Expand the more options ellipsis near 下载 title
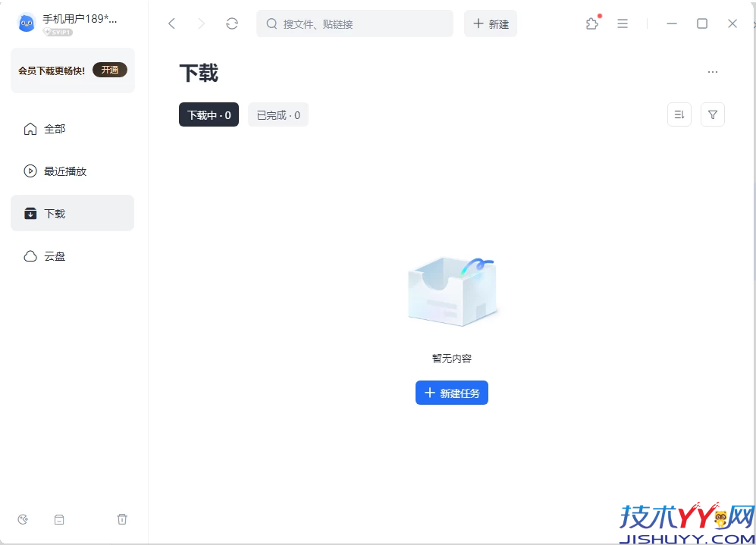The image size is (756, 545). pos(712,71)
